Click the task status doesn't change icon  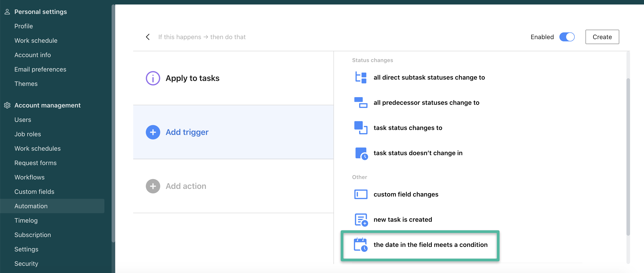coord(361,153)
